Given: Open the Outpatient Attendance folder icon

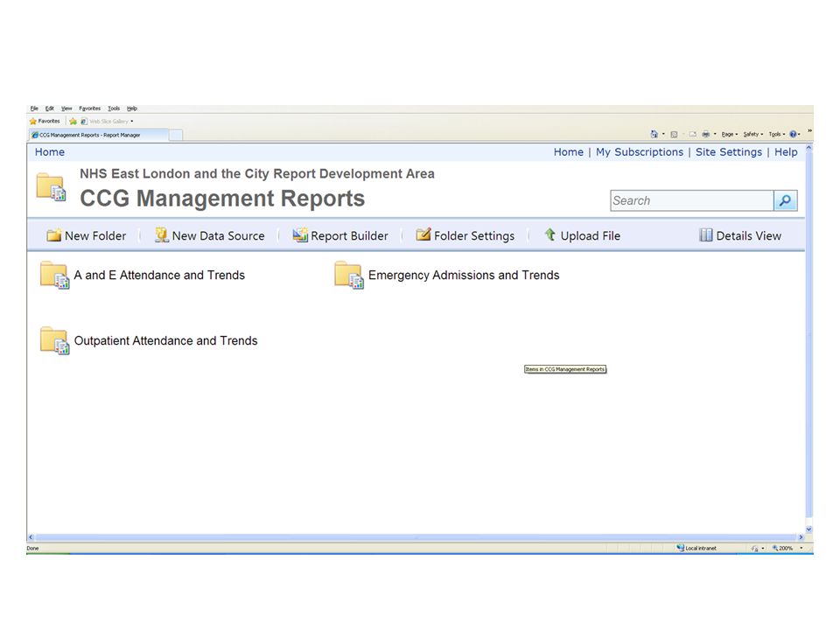Looking at the screenshot, I should pos(54,340).
